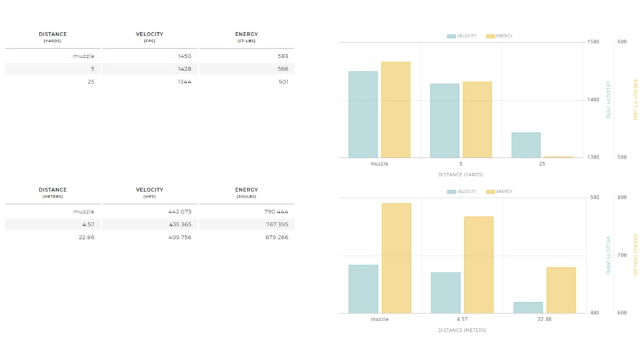The width and height of the screenshot is (644, 362).
Task: Select the 22.86 meters velocity bar
Action: point(528,307)
